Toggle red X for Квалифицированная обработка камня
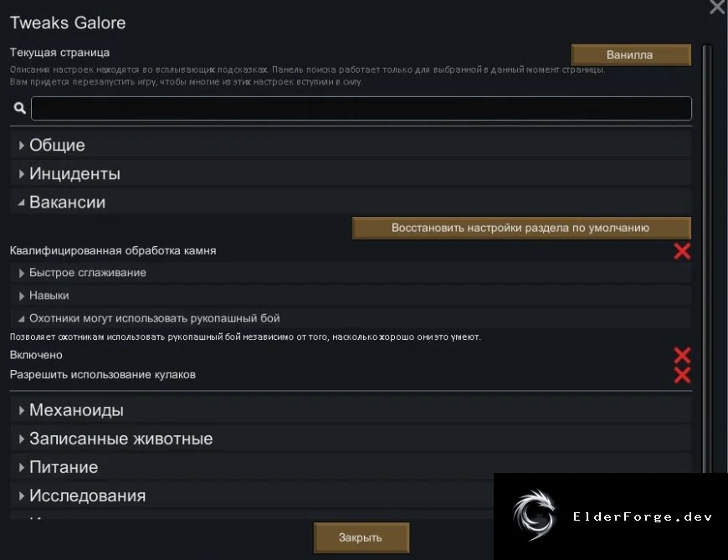This screenshot has height=560, width=728. [x=682, y=251]
